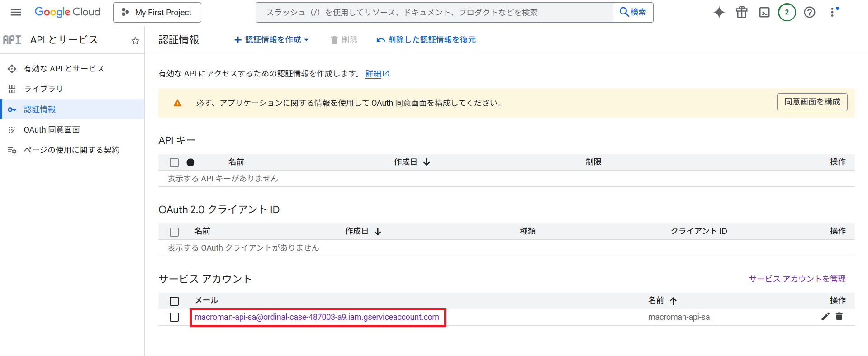
Task: Open the three-dot settings menu in header
Action: pos(832,12)
